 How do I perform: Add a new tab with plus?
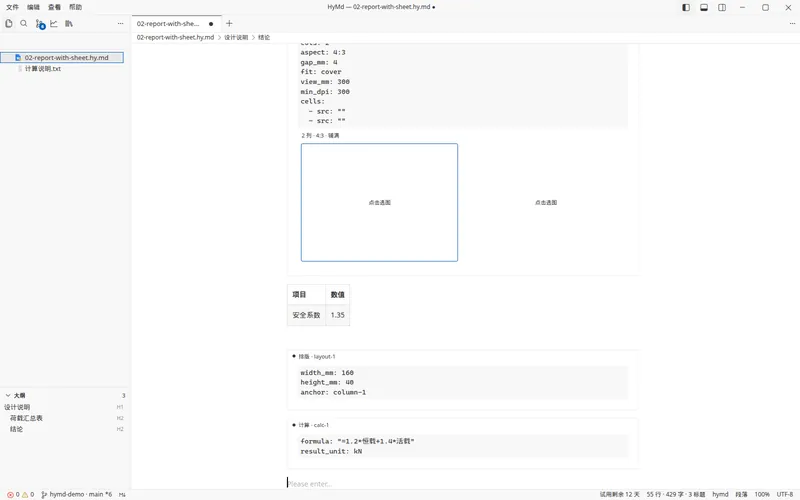coord(229,23)
